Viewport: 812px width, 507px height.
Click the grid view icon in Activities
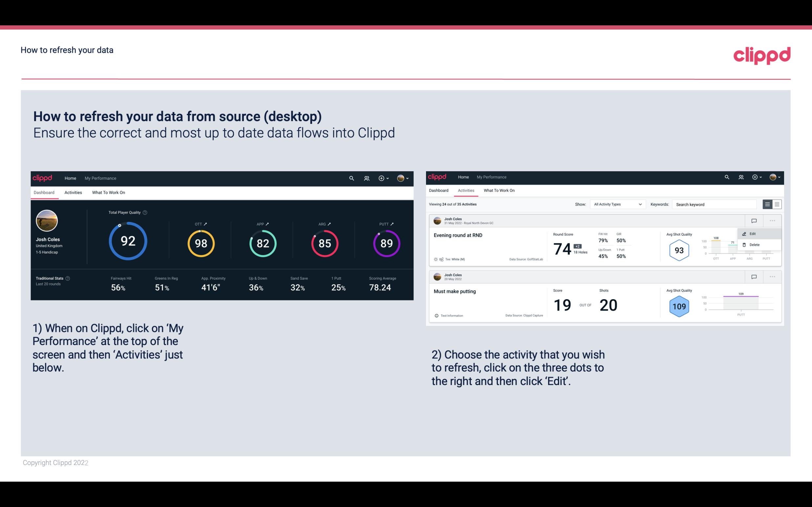[x=776, y=204]
